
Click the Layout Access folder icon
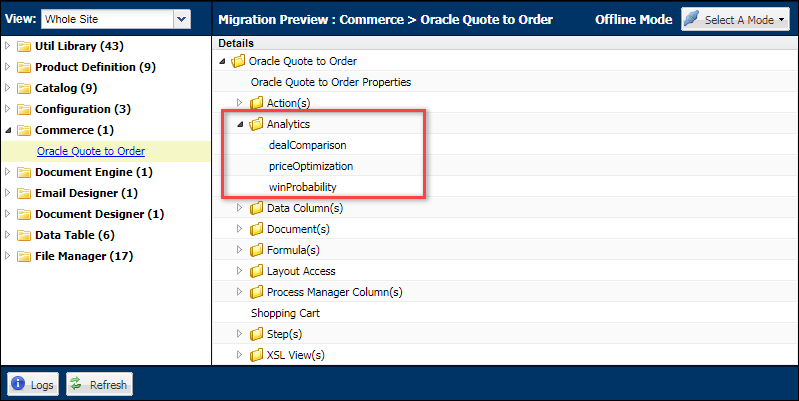[x=256, y=271]
